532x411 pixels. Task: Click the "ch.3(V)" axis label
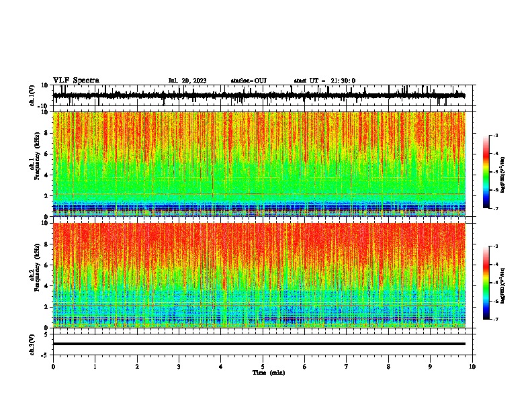coord(32,345)
